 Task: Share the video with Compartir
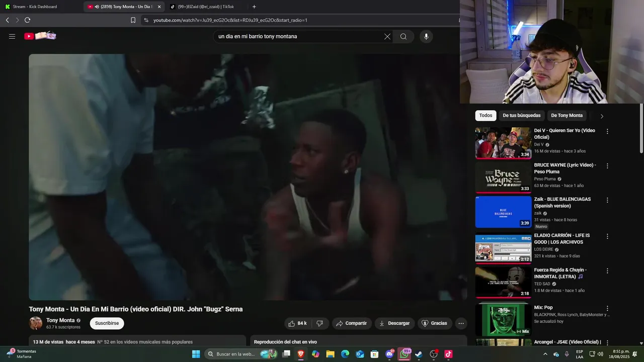click(351, 323)
